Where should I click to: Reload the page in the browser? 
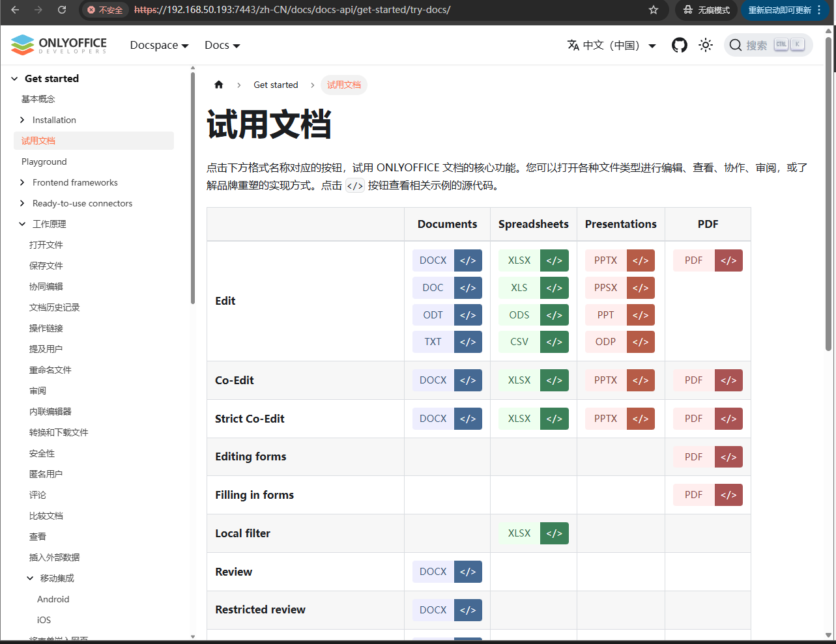62,10
